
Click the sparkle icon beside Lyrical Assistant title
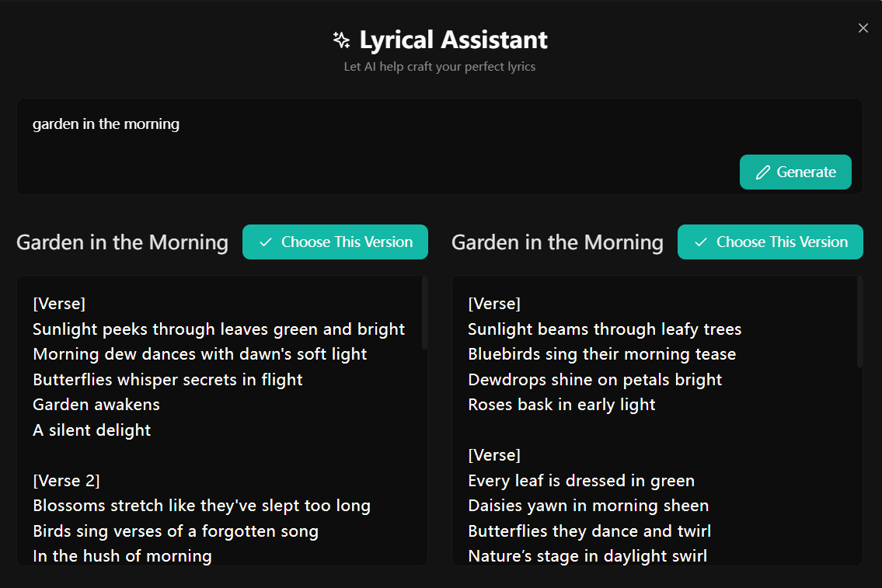point(340,40)
